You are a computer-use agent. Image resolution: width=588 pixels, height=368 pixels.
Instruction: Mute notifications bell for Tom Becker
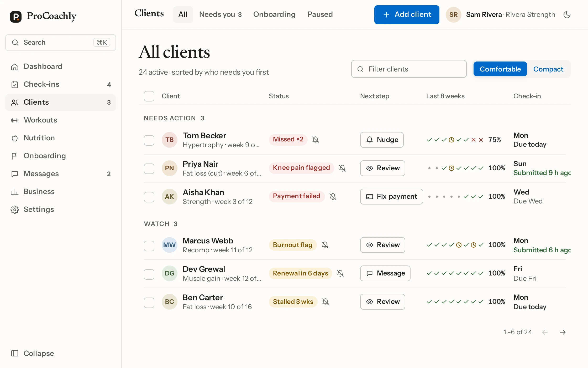point(316,140)
